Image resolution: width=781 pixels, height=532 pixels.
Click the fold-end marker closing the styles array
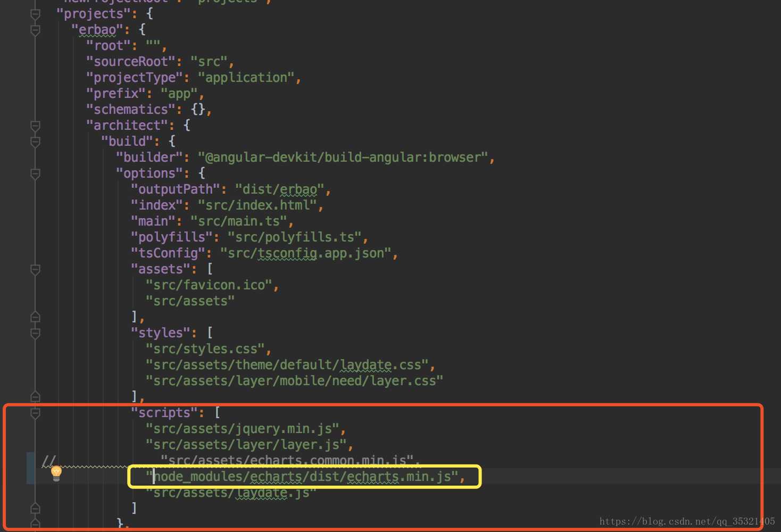point(35,397)
